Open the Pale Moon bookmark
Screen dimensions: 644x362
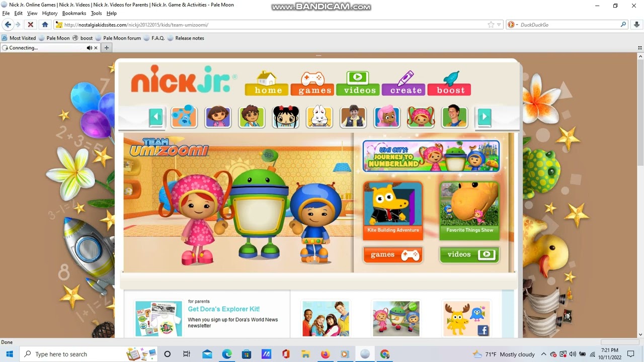pyautogui.click(x=54, y=38)
